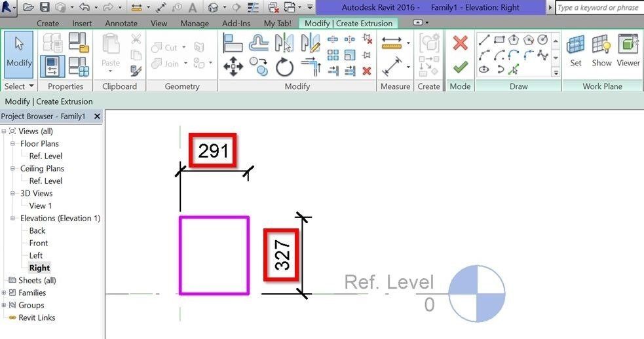Select the 327 dimension value
644x339 pixels.
(x=282, y=255)
